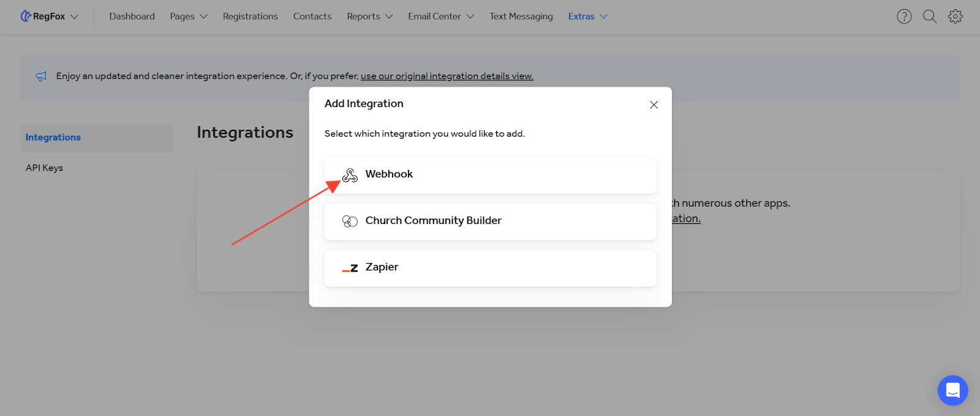This screenshot has height=416, width=980.
Task: Open the help question mark icon
Action: click(904, 17)
